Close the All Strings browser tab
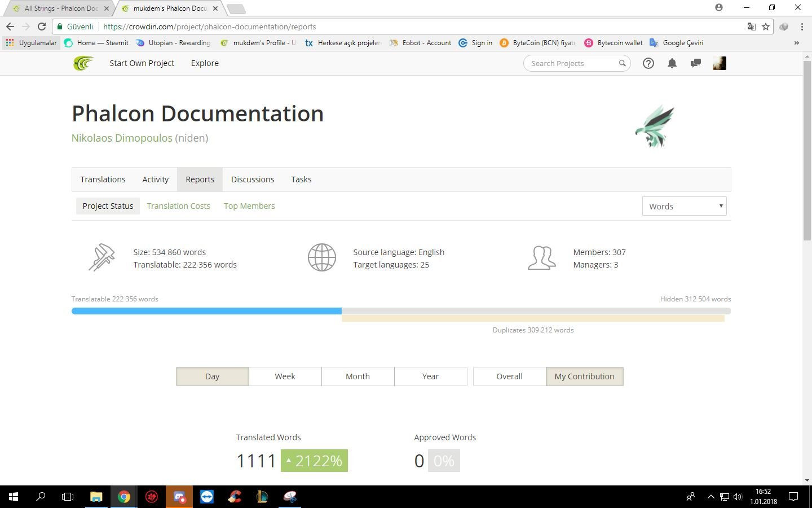Screen dimensions: 812x508 click(x=106, y=8)
